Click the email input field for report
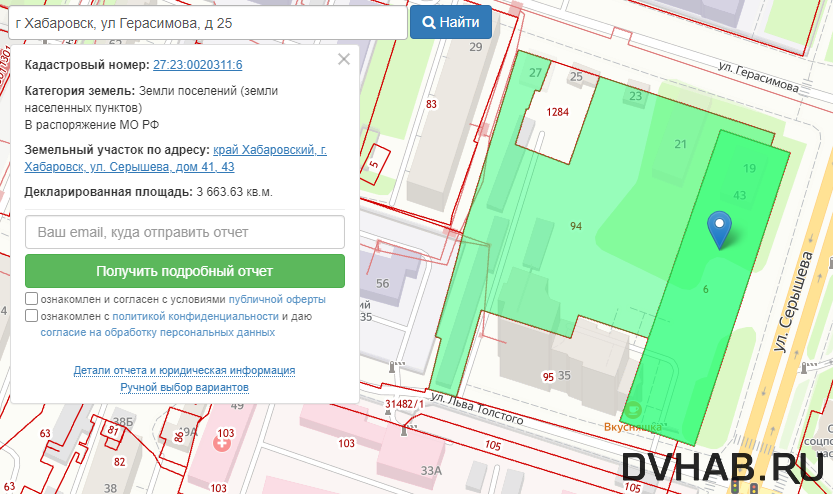Image resolution: width=833 pixels, height=494 pixels. 185,232
